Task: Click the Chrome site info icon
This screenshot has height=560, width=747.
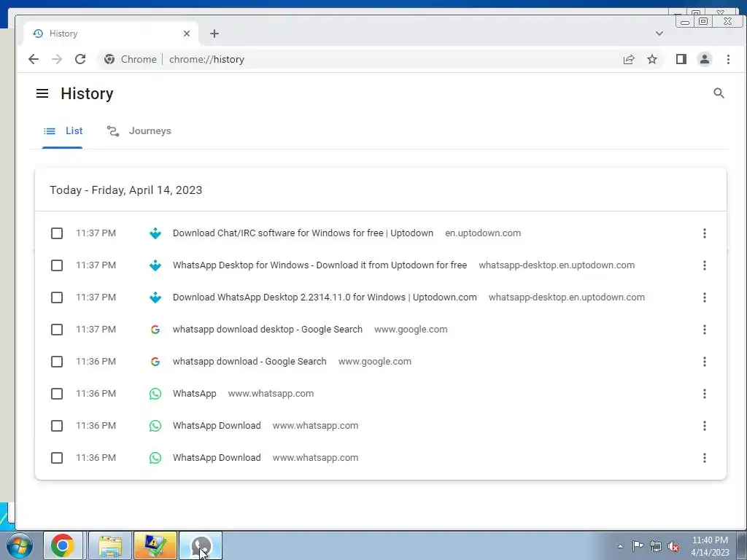Action: click(x=109, y=59)
